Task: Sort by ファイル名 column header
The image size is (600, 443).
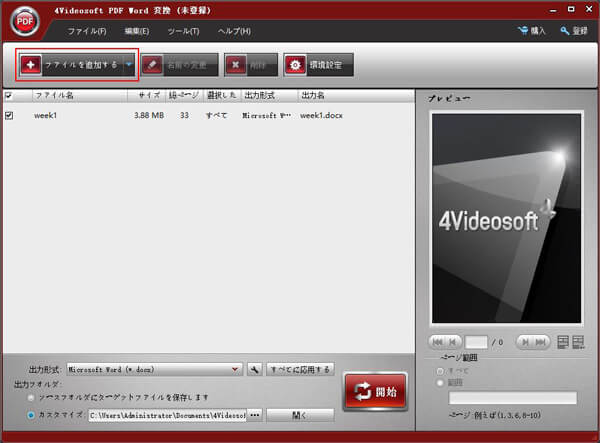Action: (80, 95)
